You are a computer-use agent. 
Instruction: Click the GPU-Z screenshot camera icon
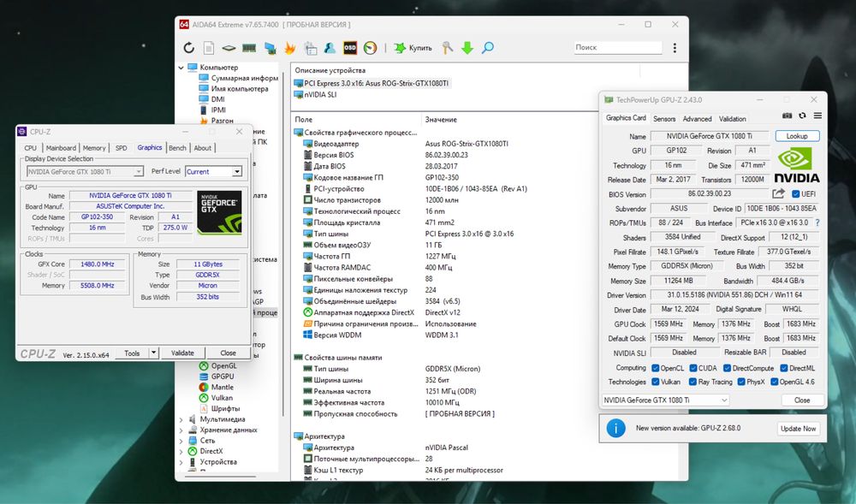788,116
